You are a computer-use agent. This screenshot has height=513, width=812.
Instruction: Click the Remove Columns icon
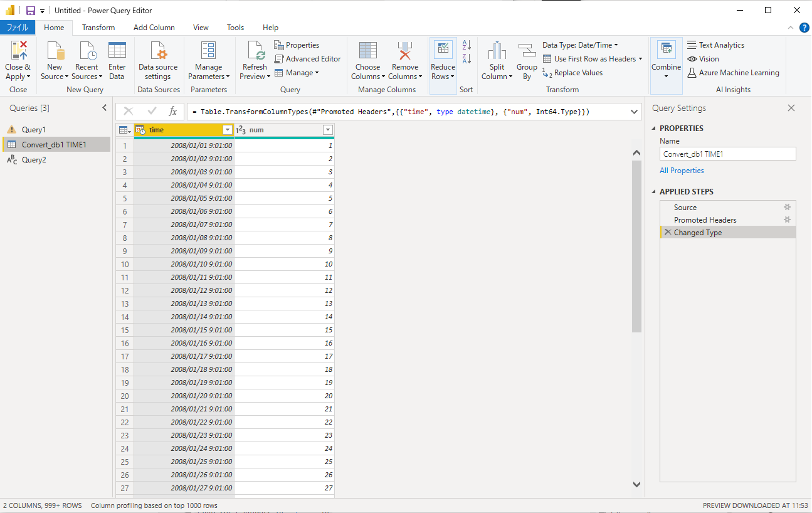coord(404,51)
